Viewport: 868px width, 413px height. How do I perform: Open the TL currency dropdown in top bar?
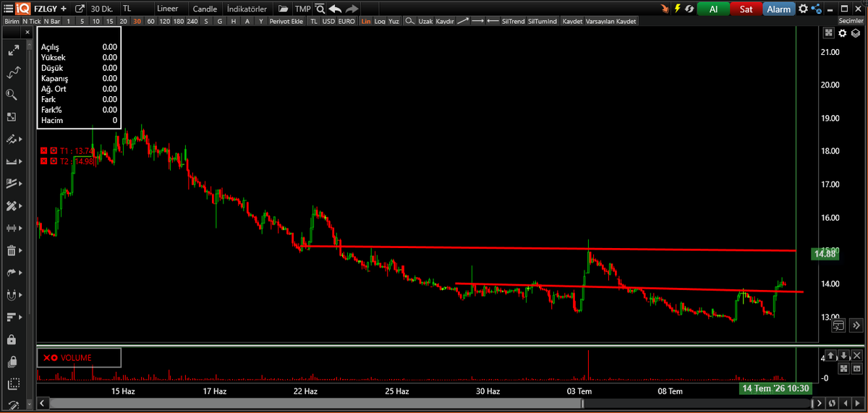pyautogui.click(x=136, y=9)
